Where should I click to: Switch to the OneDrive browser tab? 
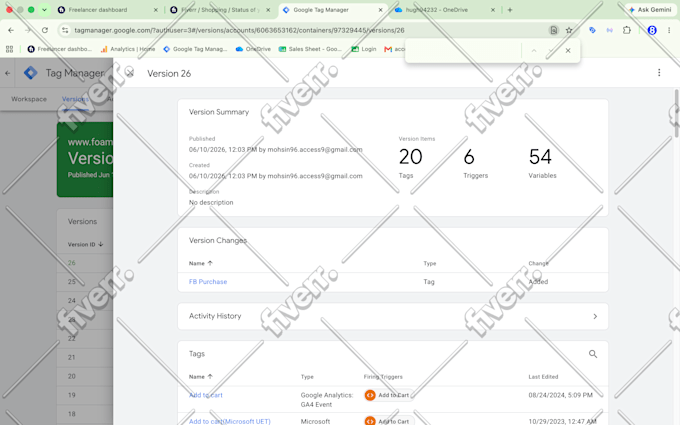coord(444,10)
